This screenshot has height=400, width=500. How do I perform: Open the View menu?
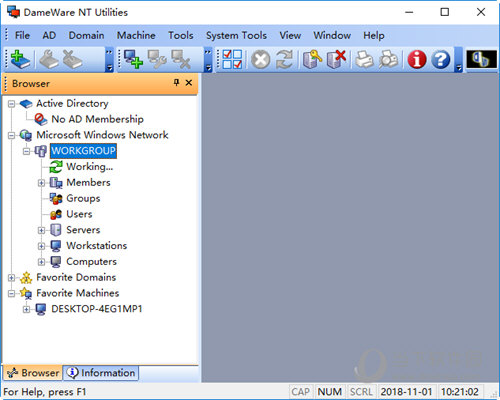pos(290,35)
